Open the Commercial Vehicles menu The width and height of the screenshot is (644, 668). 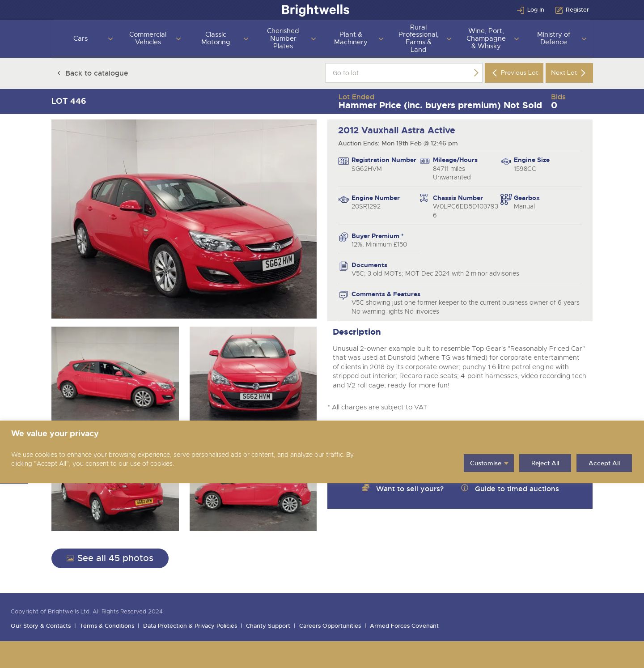click(x=148, y=38)
